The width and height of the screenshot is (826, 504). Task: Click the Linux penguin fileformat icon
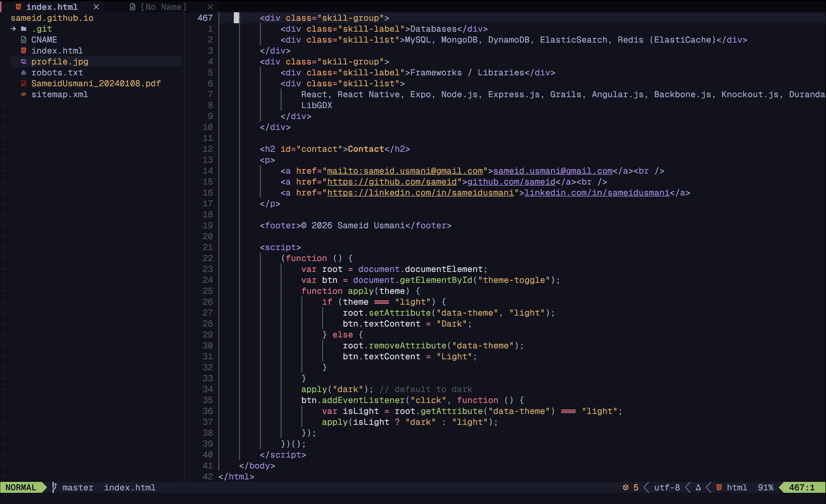tap(698, 487)
